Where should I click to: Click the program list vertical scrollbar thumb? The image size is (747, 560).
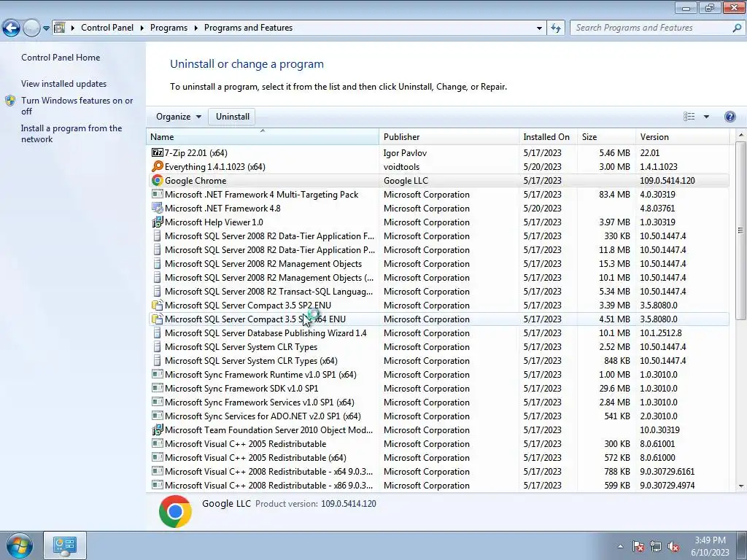coord(741,231)
